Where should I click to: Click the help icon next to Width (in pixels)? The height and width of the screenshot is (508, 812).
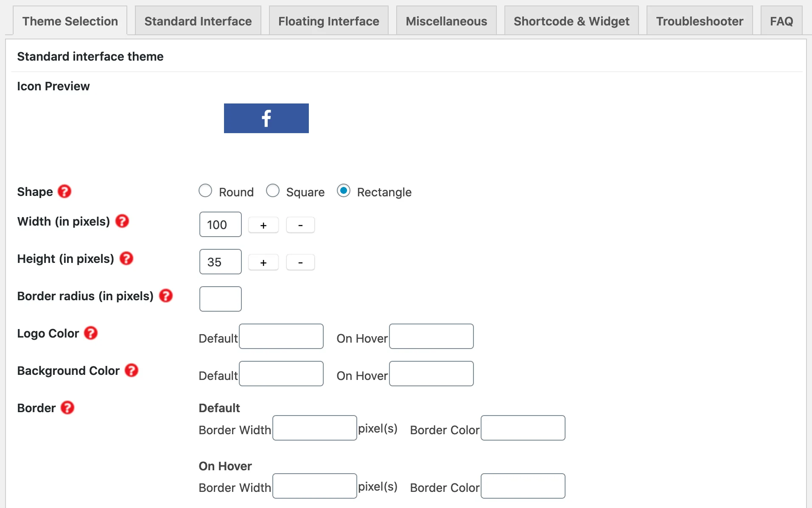tap(122, 221)
